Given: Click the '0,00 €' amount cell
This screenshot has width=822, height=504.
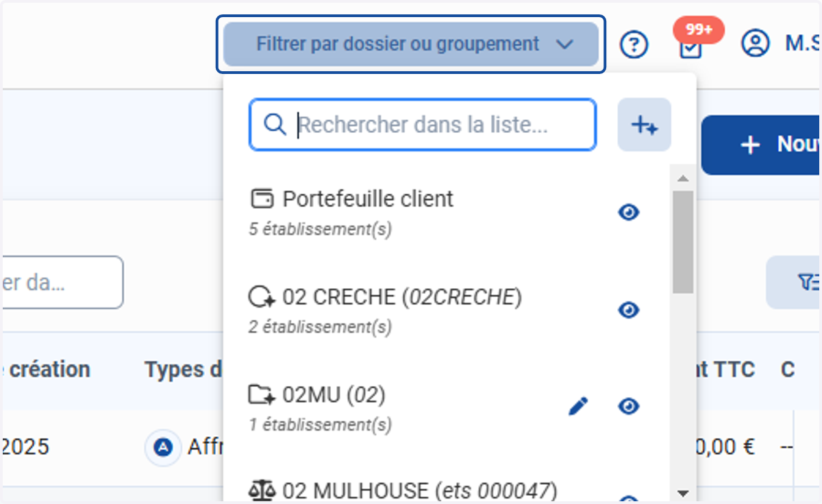Looking at the screenshot, I should [725, 447].
